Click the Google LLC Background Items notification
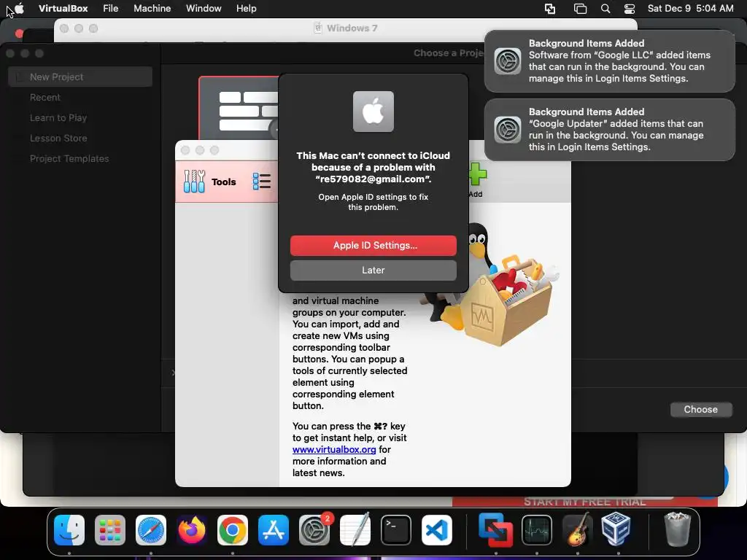Screen dimensions: 747x560 (610, 61)
